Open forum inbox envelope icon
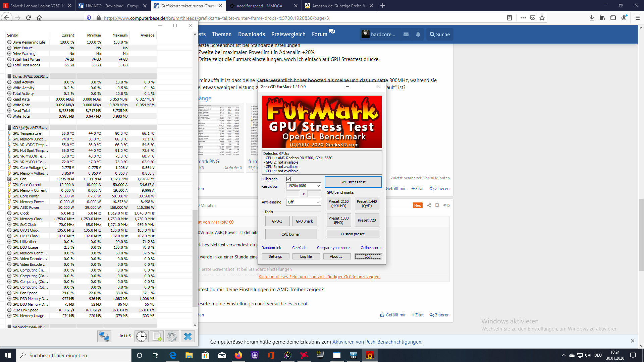 tap(406, 34)
